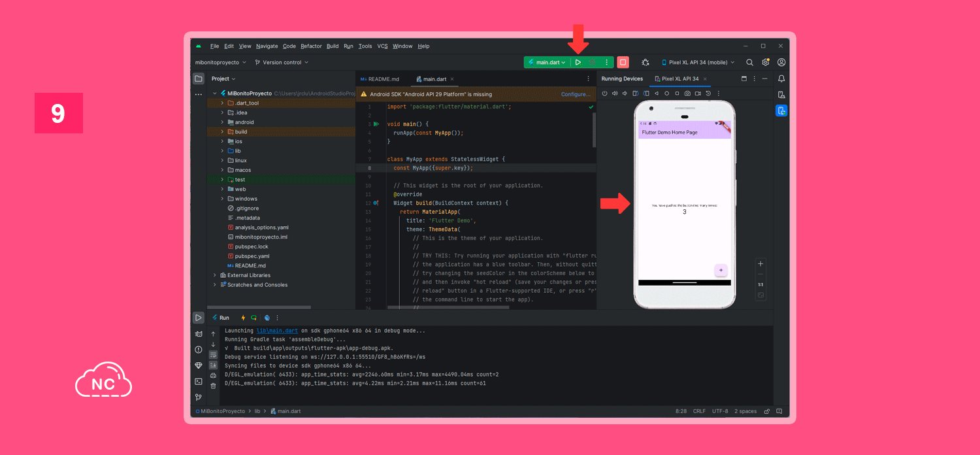Expand the lib folder in project tree
The width and height of the screenshot is (980, 455).
coord(222,151)
